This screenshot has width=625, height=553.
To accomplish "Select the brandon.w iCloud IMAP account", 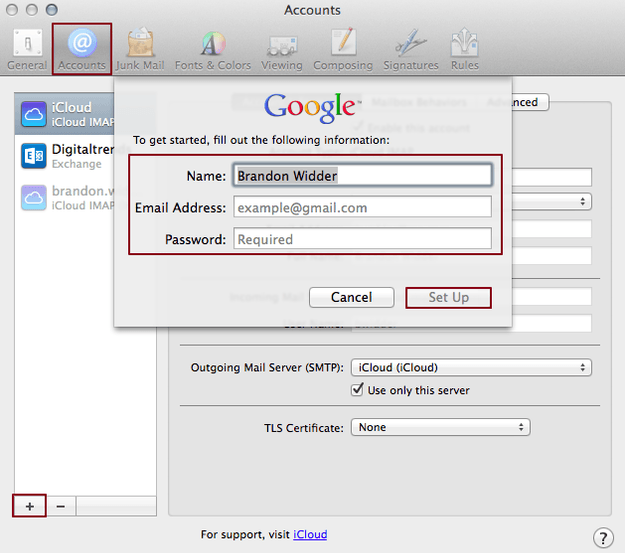I will click(x=68, y=197).
